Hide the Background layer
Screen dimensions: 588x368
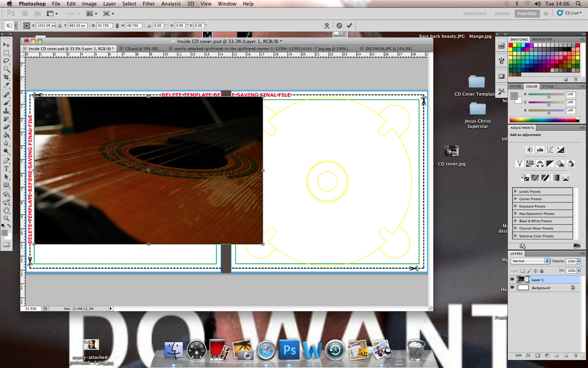pyautogui.click(x=512, y=287)
